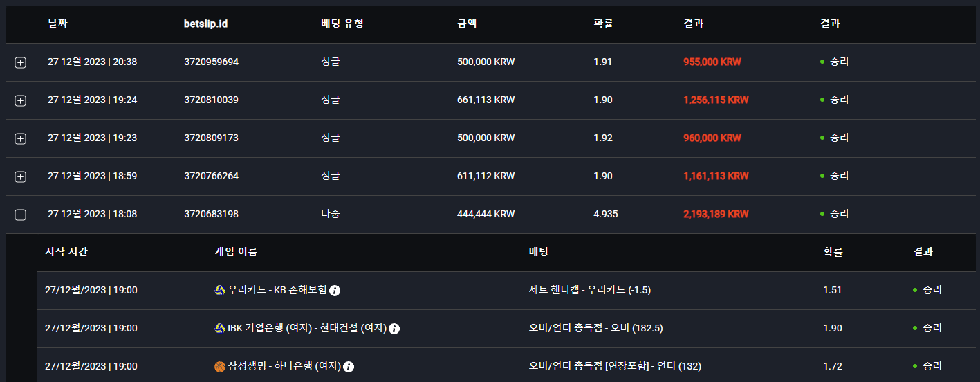Click green win dot for 955,000 KRW row
980x382 pixels.
coord(822,62)
